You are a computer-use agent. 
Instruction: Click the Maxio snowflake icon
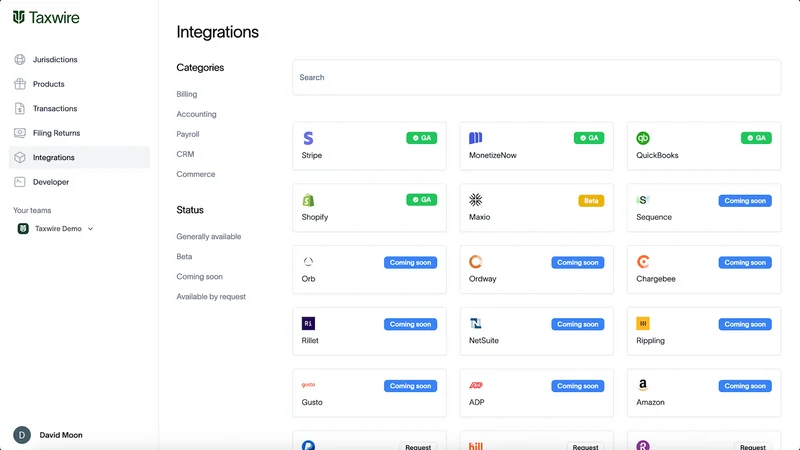pyautogui.click(x=476, y=200)
